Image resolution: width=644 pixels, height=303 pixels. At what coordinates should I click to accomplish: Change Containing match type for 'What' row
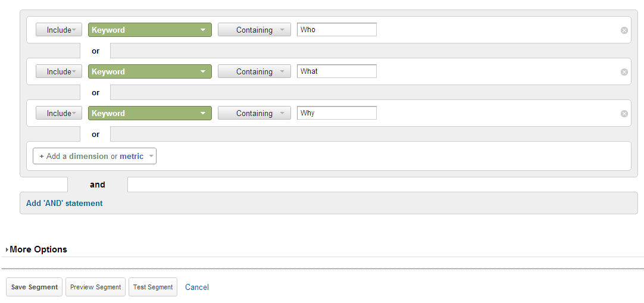pos(254,71)
